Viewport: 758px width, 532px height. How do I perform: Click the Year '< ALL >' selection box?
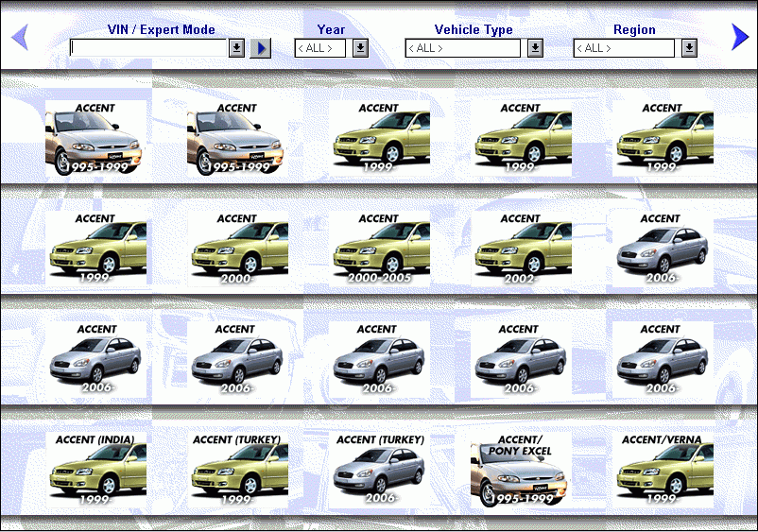pyautogui.click(x=320, y=48)
